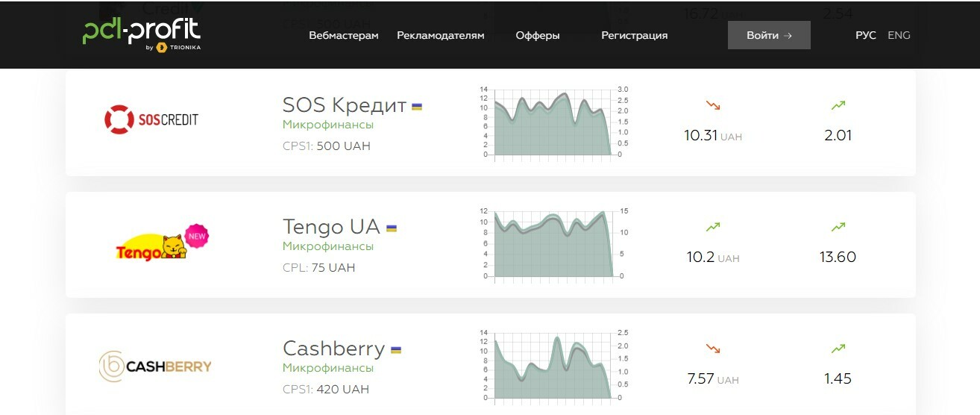Open the Вебмастерам menu item

pyautogui.click(x=344, y=35)
